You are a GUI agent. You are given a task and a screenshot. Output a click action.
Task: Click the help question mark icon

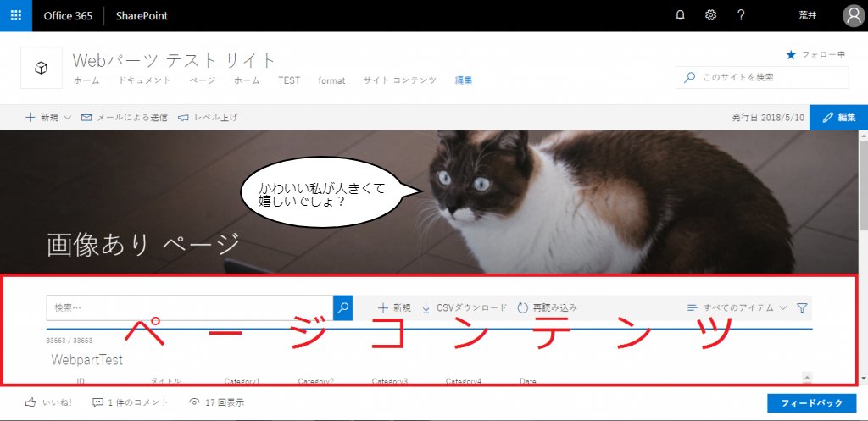[x=741, y=15]
